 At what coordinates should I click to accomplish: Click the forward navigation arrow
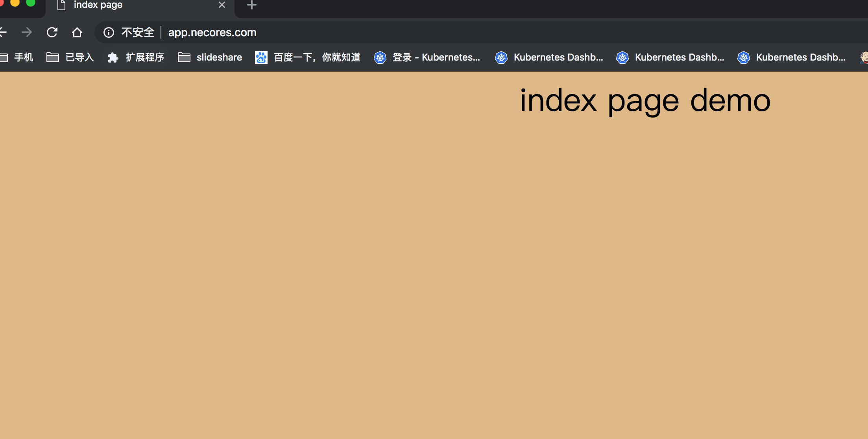27,32
